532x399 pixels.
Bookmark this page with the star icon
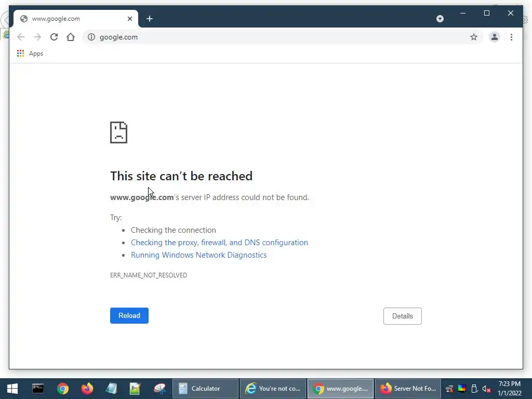(474, 37)
